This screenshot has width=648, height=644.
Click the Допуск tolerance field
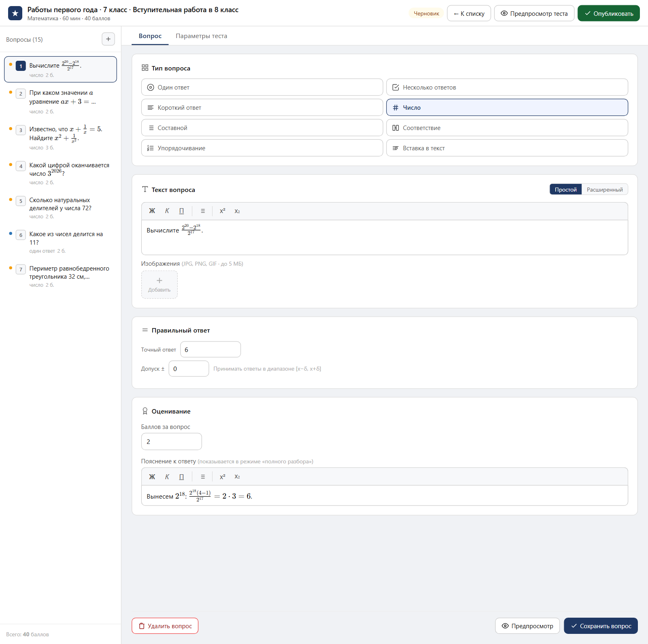[189, 369]
